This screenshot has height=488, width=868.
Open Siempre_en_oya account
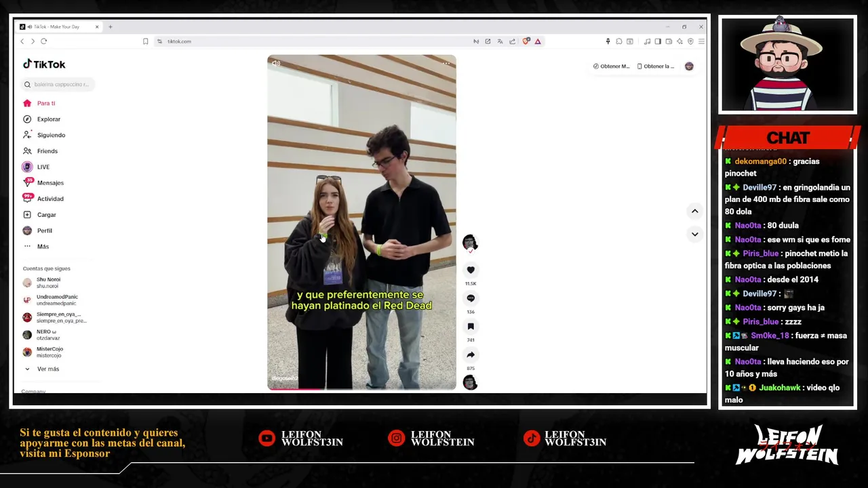pyautogui.click(x=54, y=317)
